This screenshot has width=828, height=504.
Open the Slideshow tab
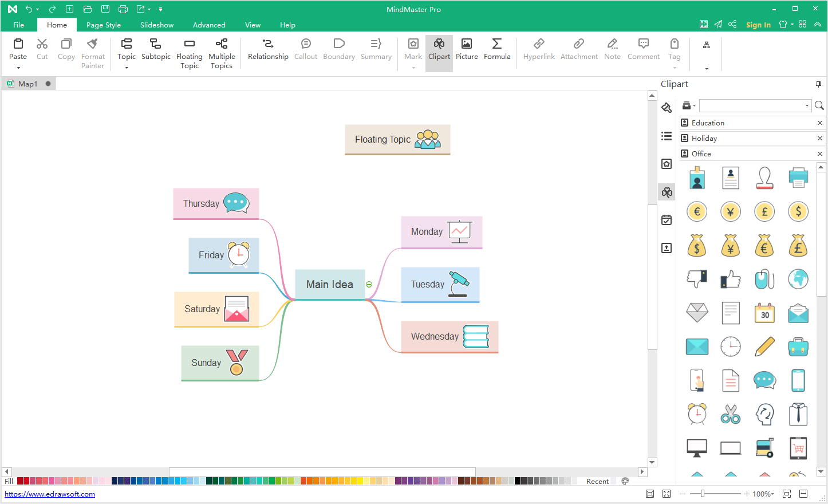click(x=157, y=25)
